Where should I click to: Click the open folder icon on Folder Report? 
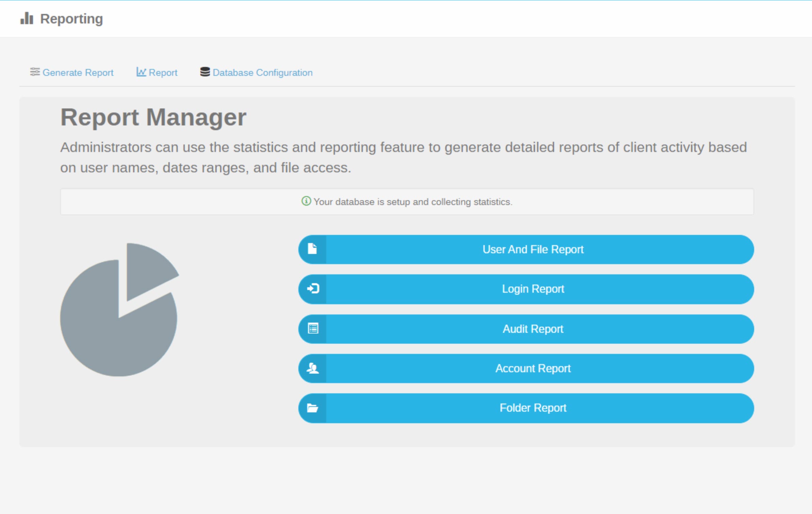(x=312, y=408)
